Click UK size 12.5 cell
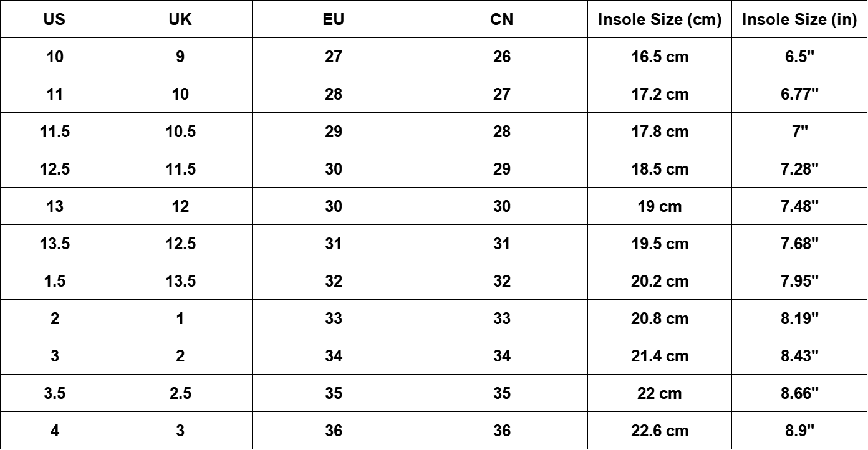 coord(180,244)
